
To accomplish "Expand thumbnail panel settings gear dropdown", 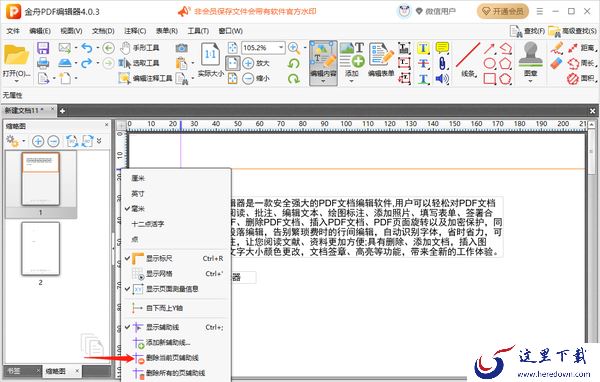I will pyautogui.click(x=24, y=141).
